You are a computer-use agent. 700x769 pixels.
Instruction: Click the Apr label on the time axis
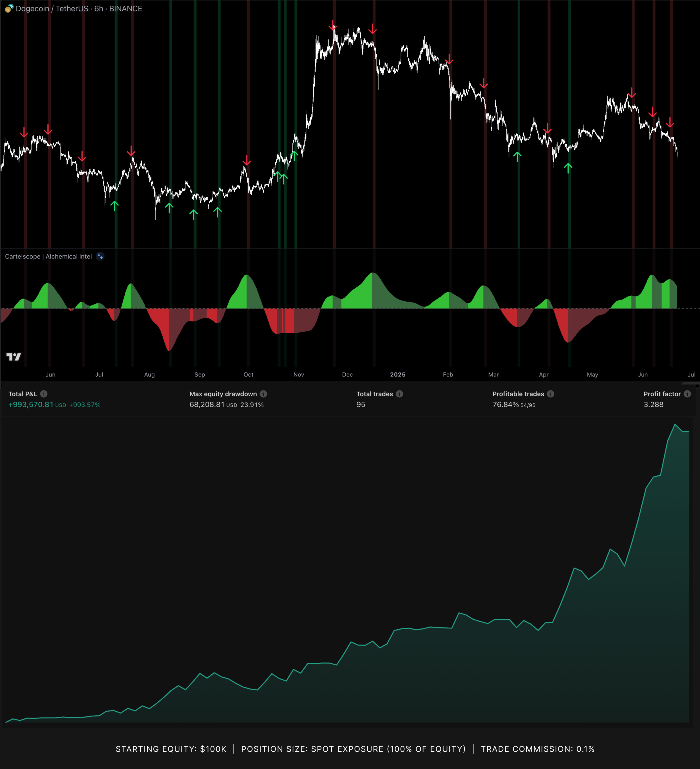coord(544,375)
